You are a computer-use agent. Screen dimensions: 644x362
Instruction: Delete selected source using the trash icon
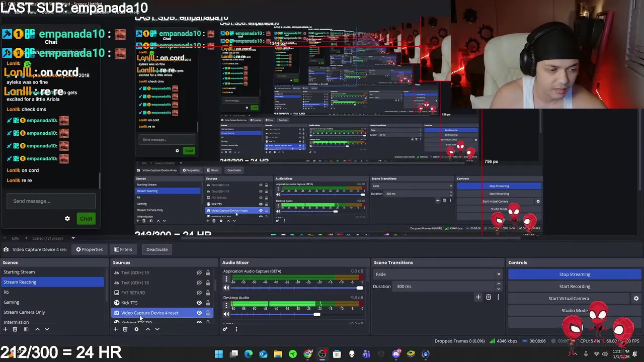(x=125, y=329)
